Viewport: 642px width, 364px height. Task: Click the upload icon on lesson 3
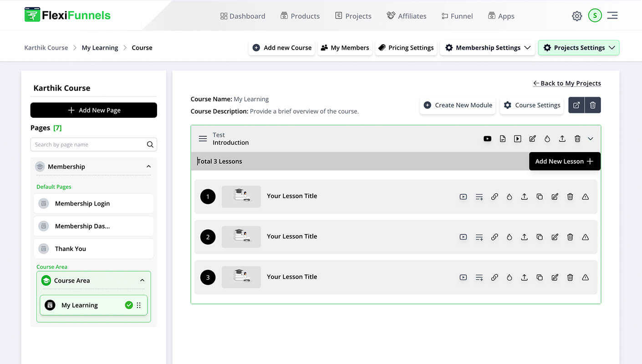coord(525,278)
